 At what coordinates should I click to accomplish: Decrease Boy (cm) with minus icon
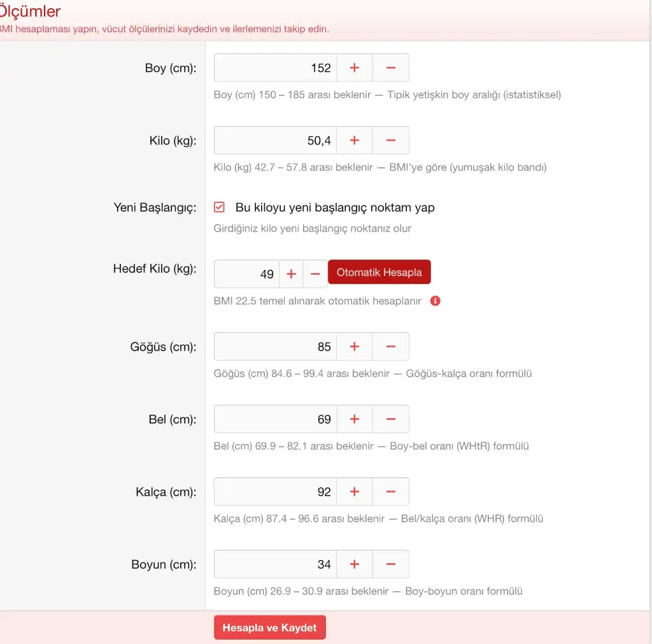pyautogui.click(x=390, y=68)
